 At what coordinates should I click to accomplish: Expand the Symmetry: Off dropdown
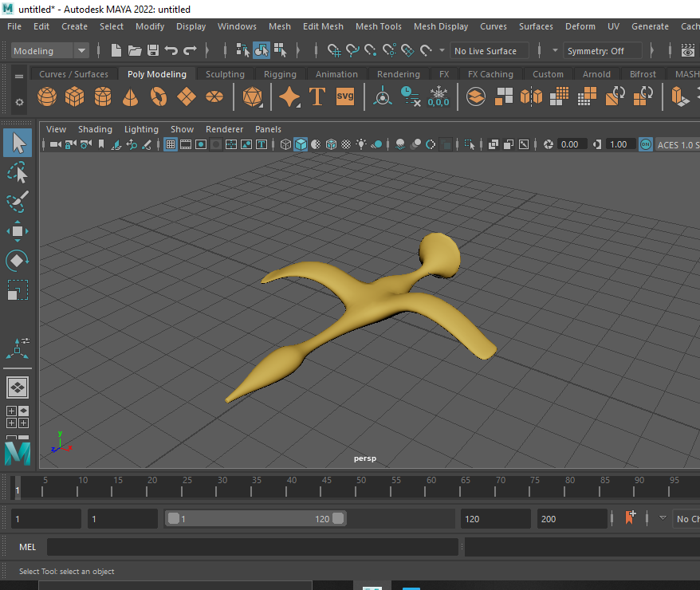click(x=603, y=51)
